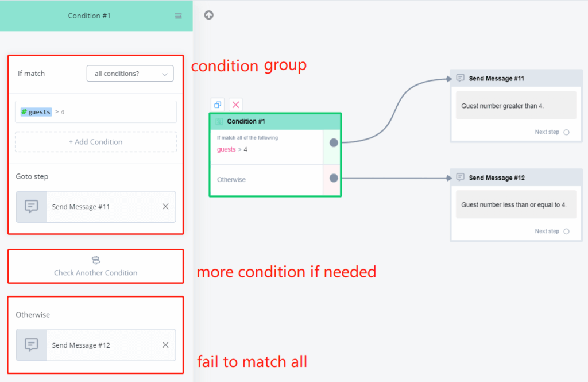Delete the Condition #1 node with the red X
Viewport: 588px width, 382px height.
(x=235, y=105)
